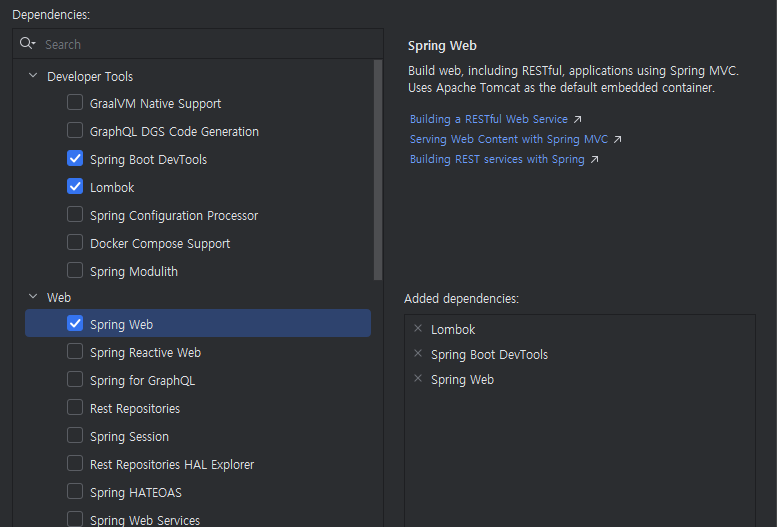
Task: Collapse the Developer Tools group
Action: click(x=33, y=75)
